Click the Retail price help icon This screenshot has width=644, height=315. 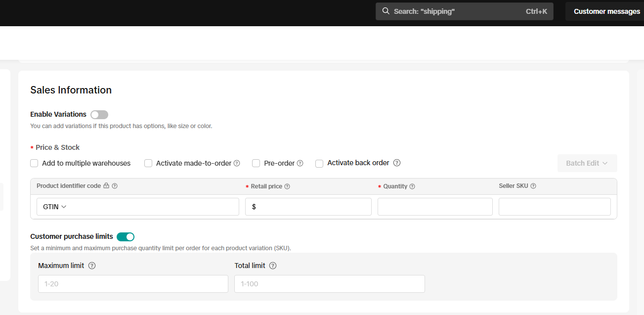(287, 186)
